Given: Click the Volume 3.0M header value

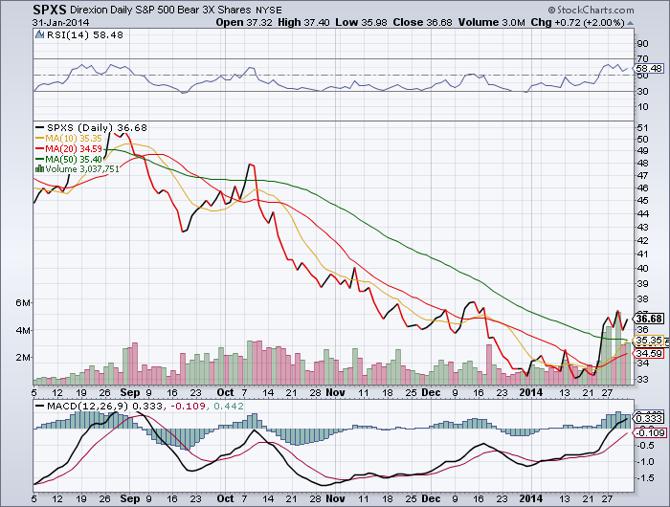Looking at the screenshot, I should coord(491,22).
